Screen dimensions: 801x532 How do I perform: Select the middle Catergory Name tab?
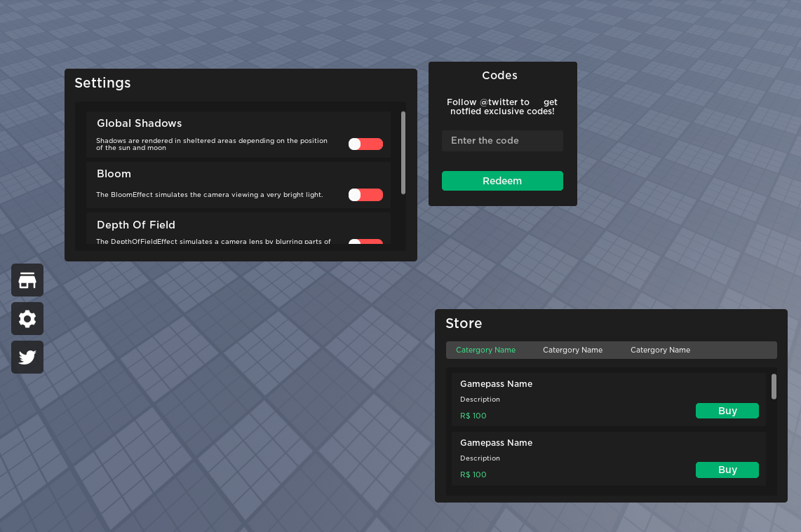[572, 349]
